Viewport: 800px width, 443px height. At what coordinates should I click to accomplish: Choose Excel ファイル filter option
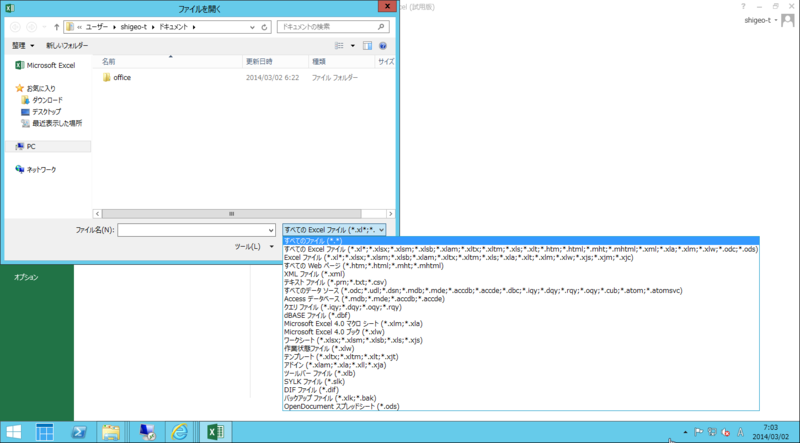coord(521,257)
